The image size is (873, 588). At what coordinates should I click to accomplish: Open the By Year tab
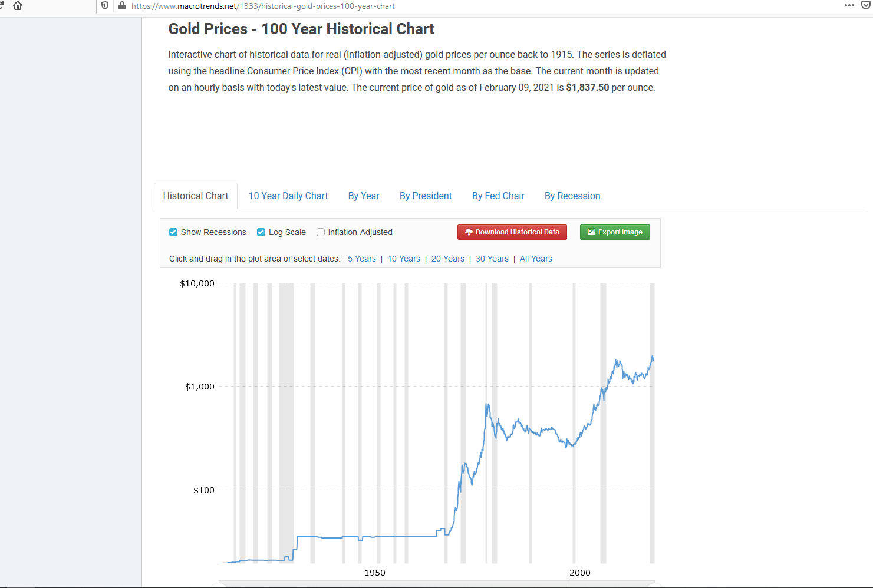coord(364,196)
